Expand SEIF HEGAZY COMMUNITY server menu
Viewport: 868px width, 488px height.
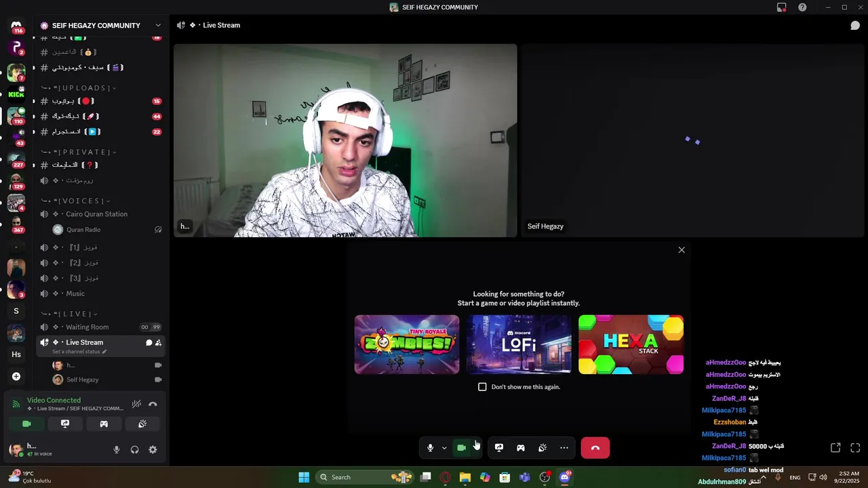158,26
